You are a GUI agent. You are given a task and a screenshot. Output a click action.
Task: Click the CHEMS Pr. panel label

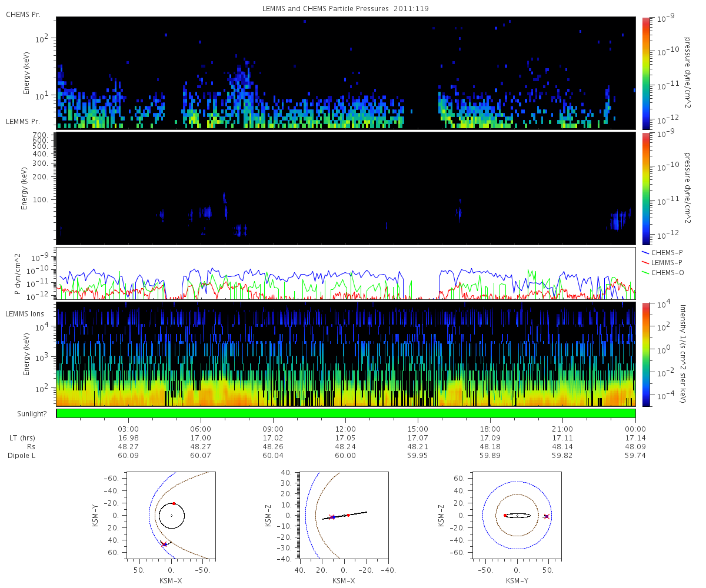pyautogui.click(x=23, y=14)
